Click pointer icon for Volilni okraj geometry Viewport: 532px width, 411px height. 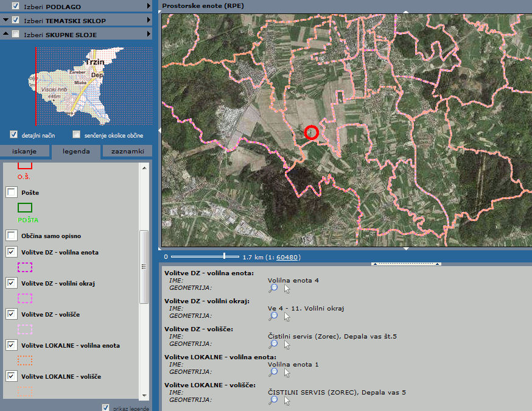(287, 317)
